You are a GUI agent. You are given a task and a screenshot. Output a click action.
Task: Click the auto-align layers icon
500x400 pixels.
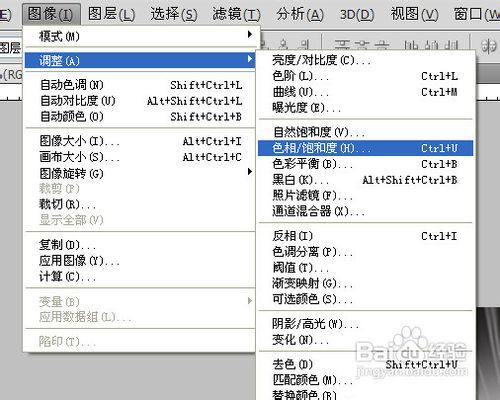coord(489,46)
